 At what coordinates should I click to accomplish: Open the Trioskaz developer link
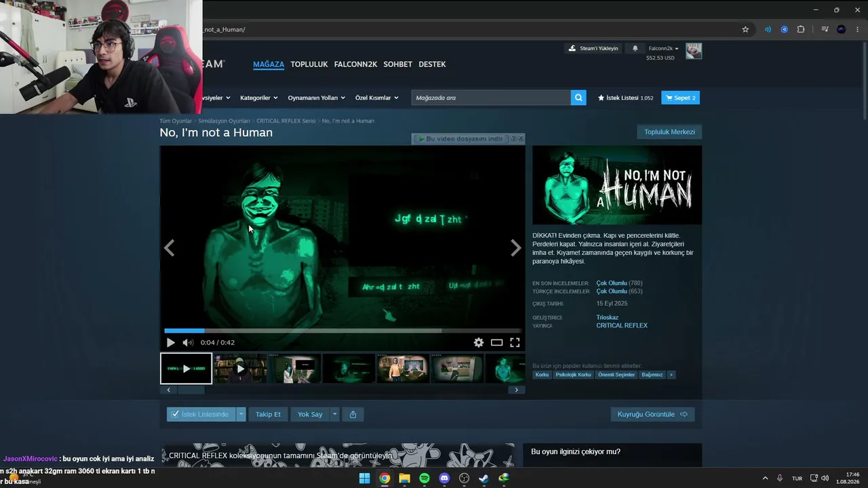pos(608,317)
